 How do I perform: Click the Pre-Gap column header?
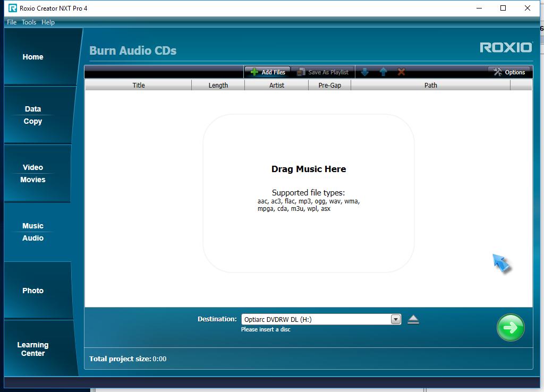tap(329, 85)
